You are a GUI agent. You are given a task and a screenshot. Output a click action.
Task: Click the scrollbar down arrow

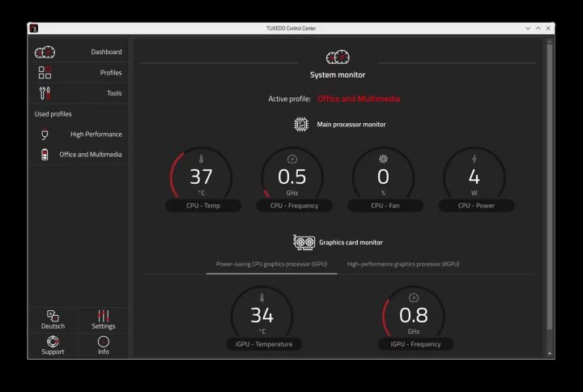coord(550,354)
